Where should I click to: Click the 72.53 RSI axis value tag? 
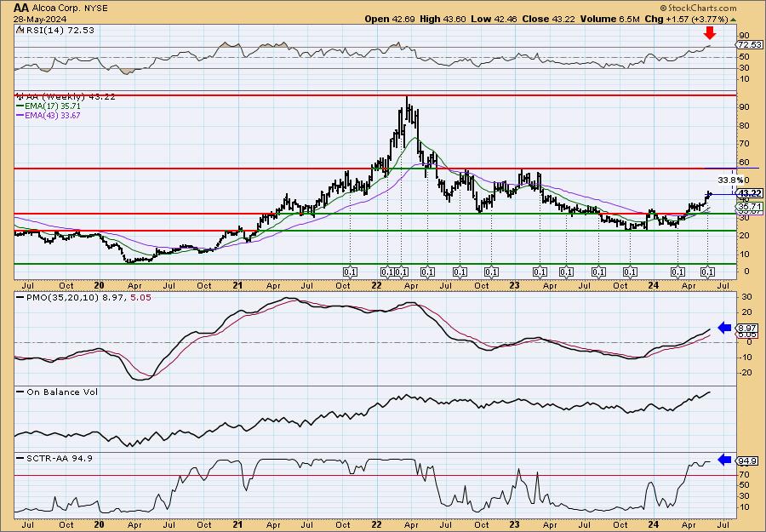[x=749, y=44]
